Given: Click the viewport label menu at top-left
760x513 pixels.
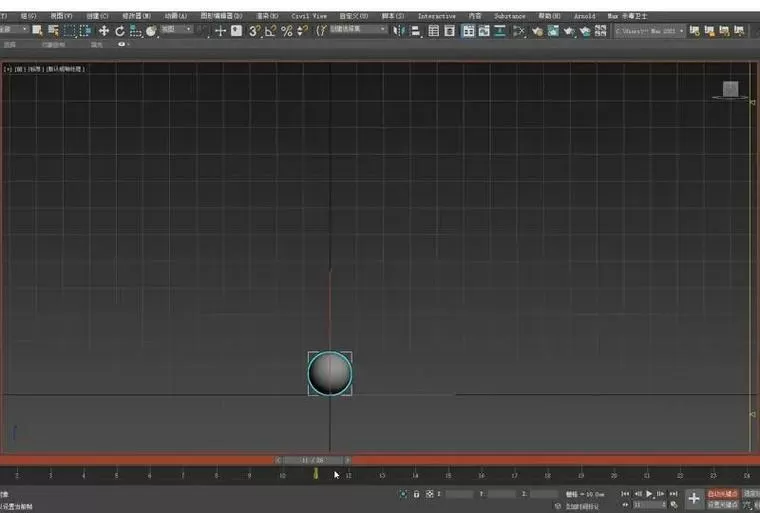Looking at the screenshot, I should [45, 69].
